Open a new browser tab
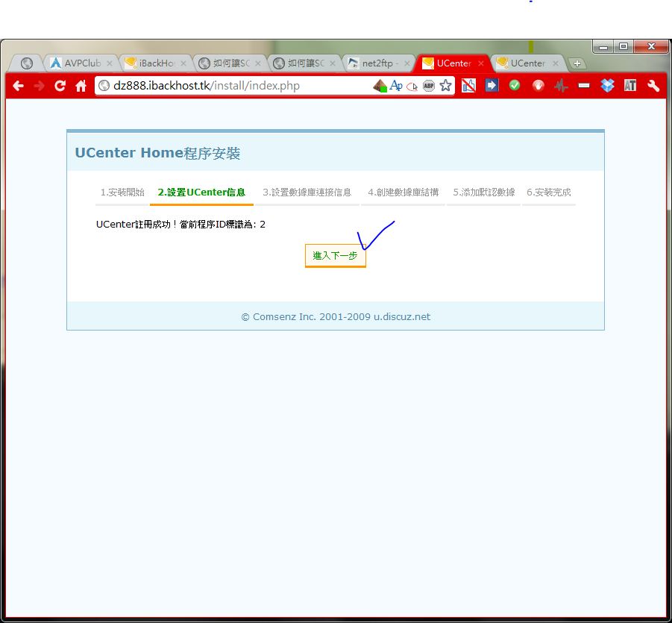 pos(577,63)
